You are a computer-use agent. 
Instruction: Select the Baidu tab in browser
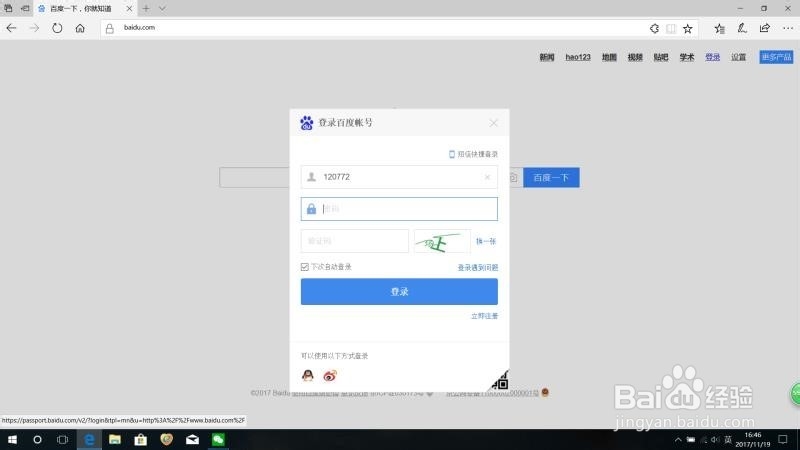pos(81,9)
